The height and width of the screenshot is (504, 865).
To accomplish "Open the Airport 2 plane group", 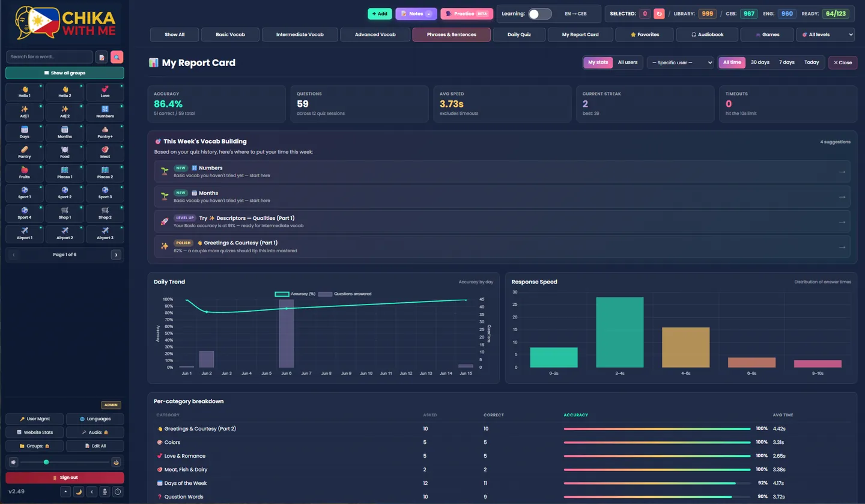I will (x=65, y=234).
